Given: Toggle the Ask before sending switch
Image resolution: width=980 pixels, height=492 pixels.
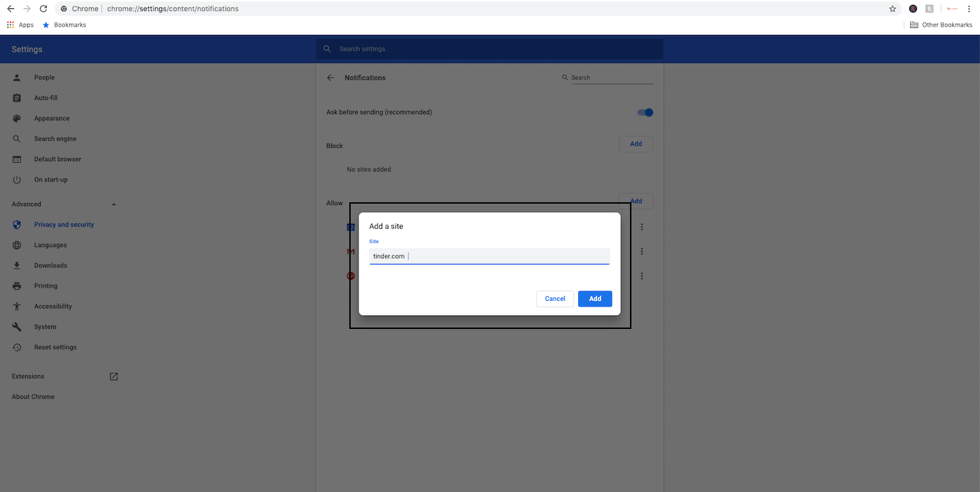Looking at the screenshot, I should 645,113.
